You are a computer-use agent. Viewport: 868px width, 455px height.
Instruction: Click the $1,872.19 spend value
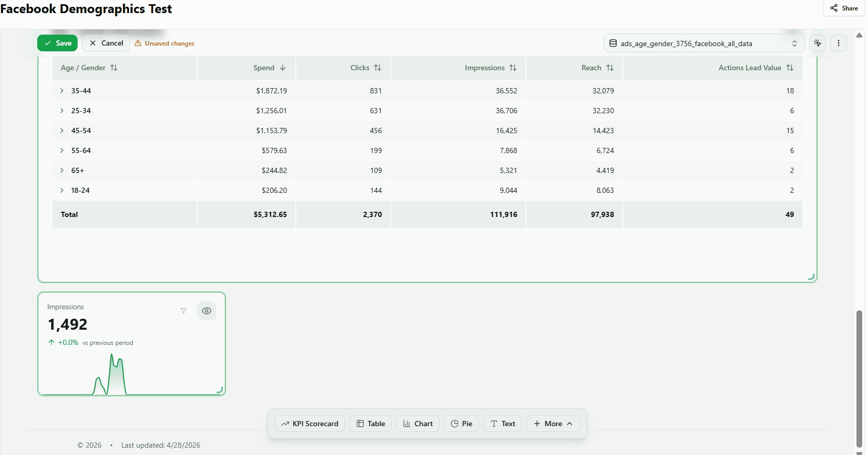click(x=272, y=91)
